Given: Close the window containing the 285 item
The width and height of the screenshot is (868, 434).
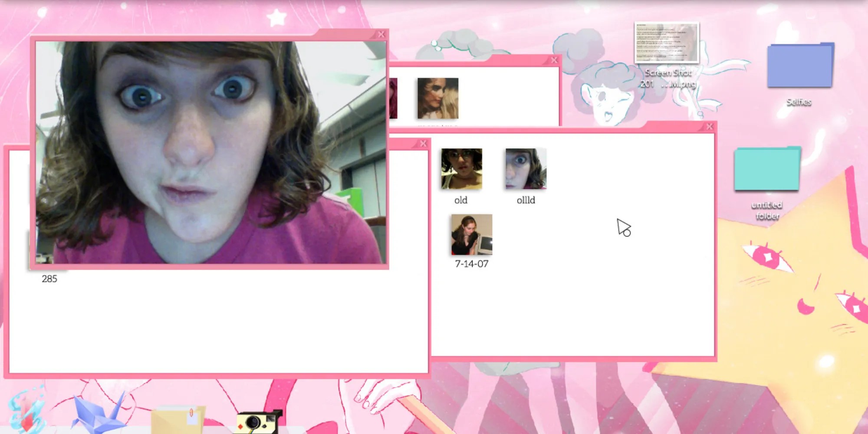Looking at the screenshot, I should 423,144.
